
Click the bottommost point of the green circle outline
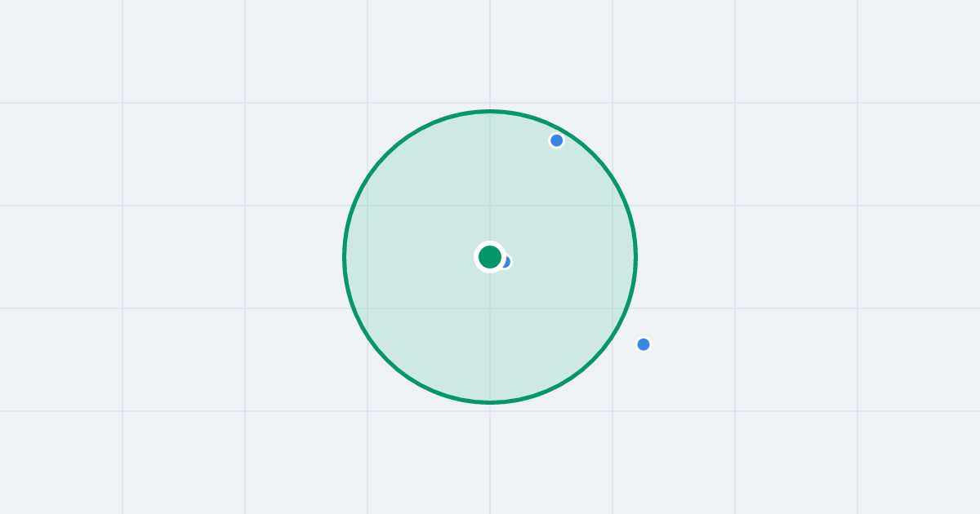tap(490, 402)
